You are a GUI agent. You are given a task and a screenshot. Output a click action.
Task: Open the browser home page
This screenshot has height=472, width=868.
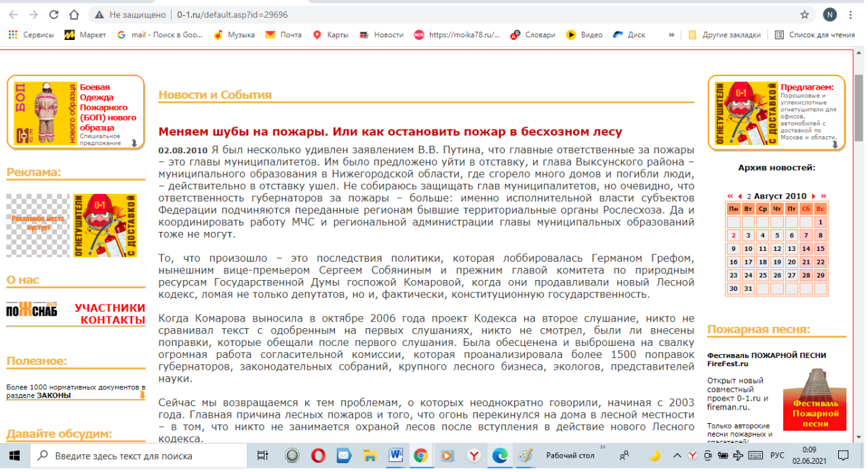tap(75, 14)
